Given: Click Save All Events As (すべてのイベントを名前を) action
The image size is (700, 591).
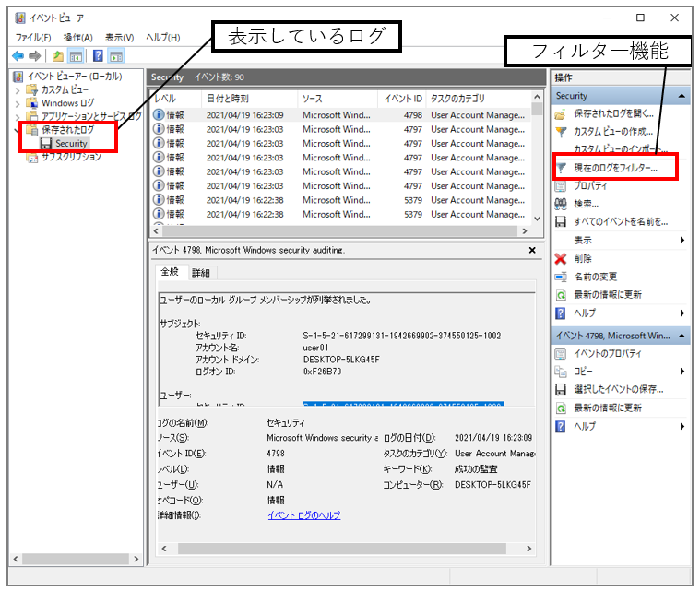Looking at the screenshot, I should click(x=620, y=222).
